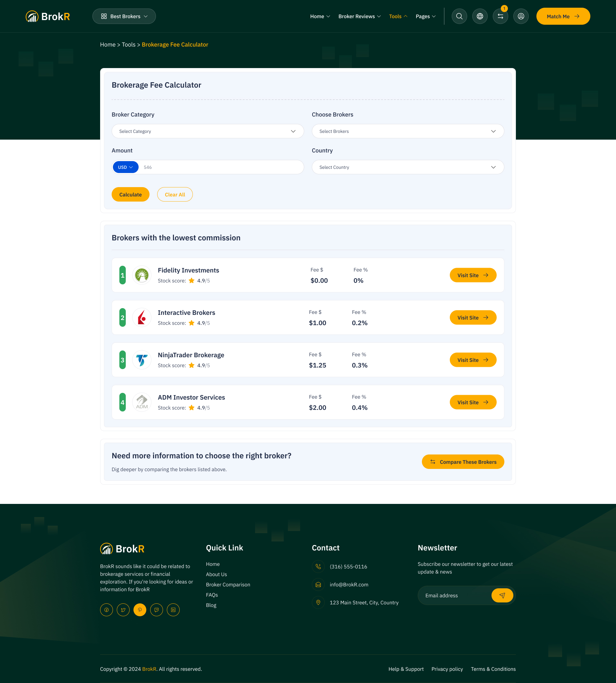
Task: Open the Broker Reviews menu
Action: tap(359, 16)
